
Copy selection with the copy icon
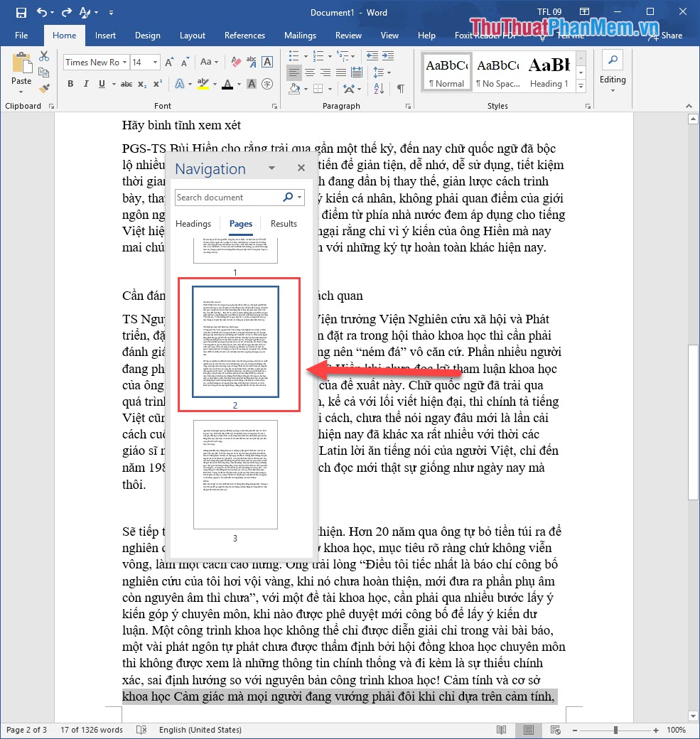coord(44,72)
